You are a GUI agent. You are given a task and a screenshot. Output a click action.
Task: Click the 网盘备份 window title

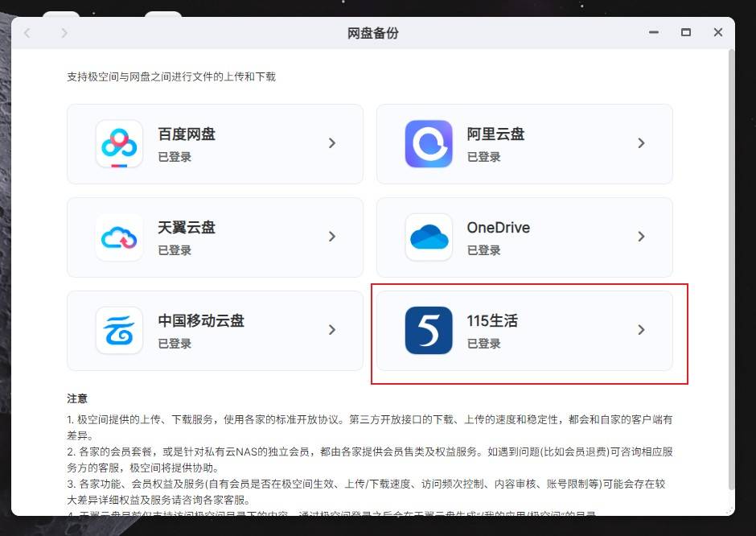click(x=372, y=33)
